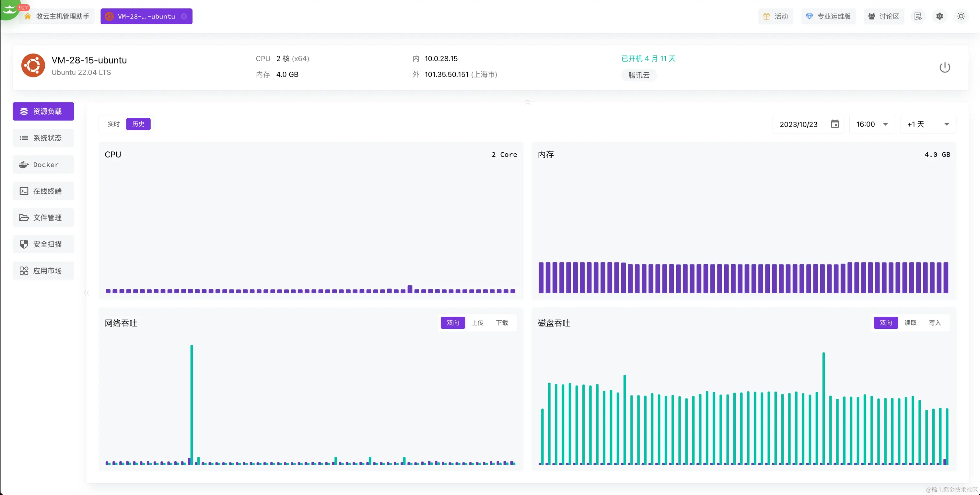Toggle the light/dark theme sun icon

961,16
